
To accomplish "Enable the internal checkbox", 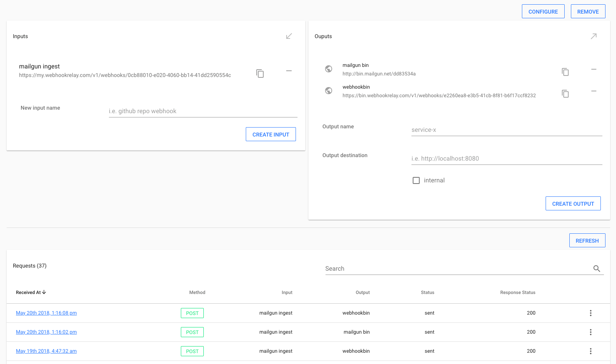I will coord(416,180).
